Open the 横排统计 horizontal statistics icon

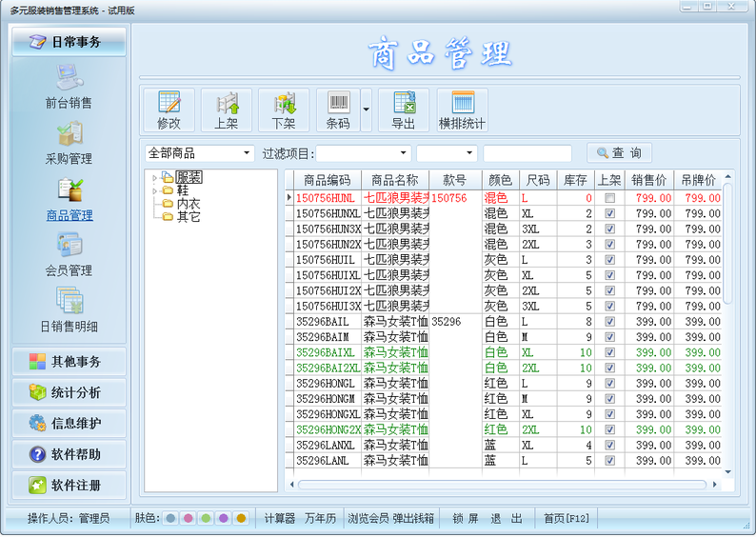(462, 109)
